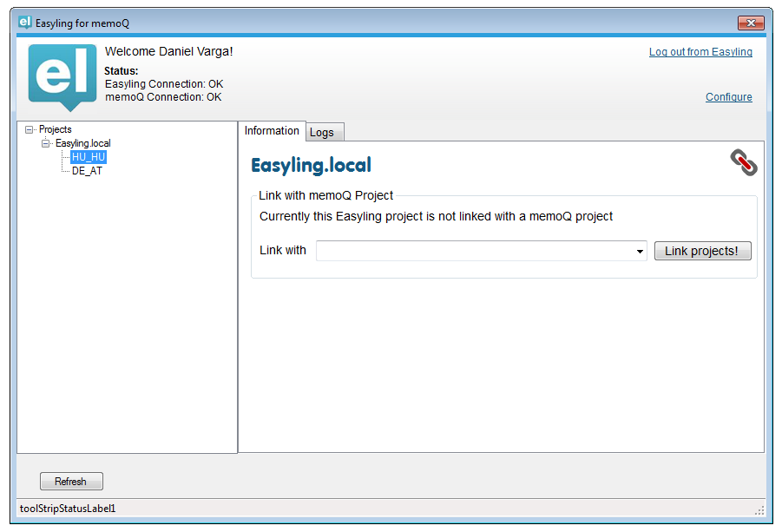Image resolution: width=782 pixels, height=532 pixels.
Task: Click the Easyling.local heading text
Action: (x=311, y=166)
